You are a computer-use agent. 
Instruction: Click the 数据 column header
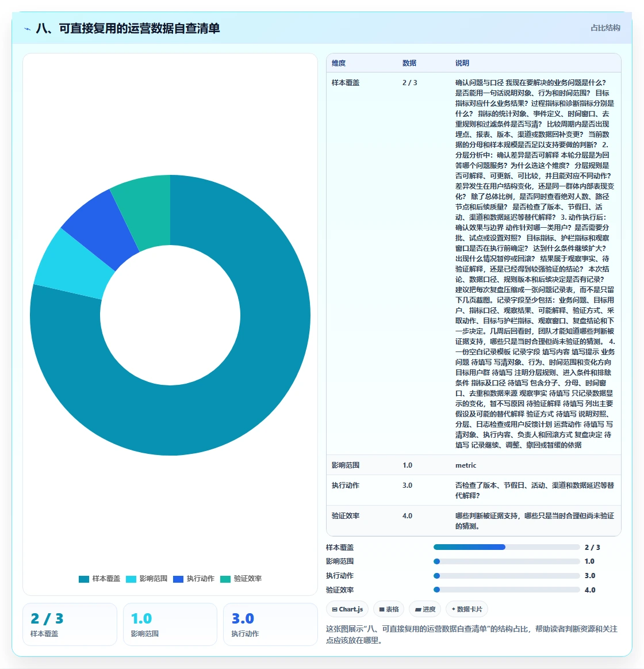(409, 63)
